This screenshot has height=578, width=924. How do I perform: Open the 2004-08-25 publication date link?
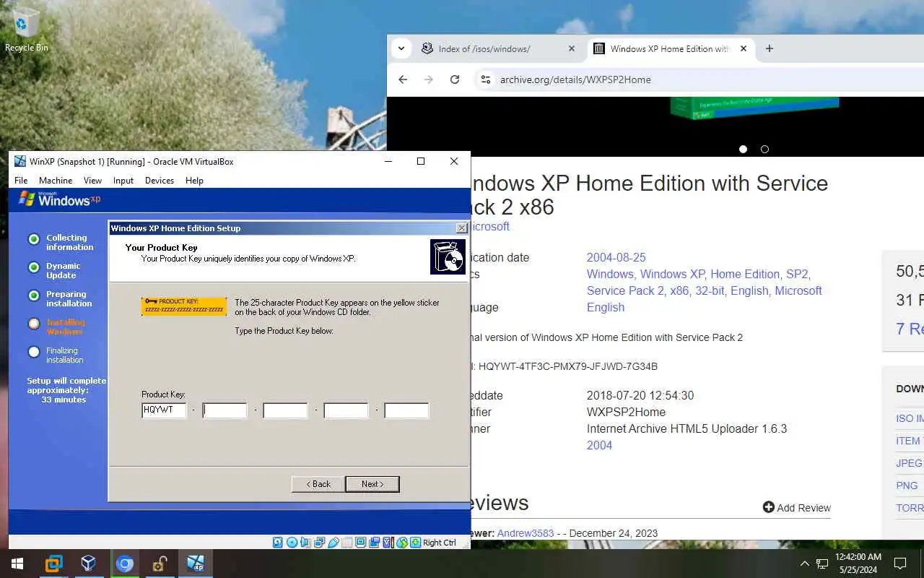click(x=616, y=257)
